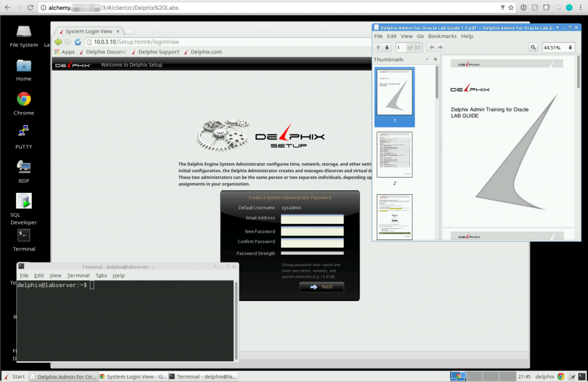Open the PDF viewer Go menu
The width and height of the screenshot is (588, 382).
click(x=420, y=36)
